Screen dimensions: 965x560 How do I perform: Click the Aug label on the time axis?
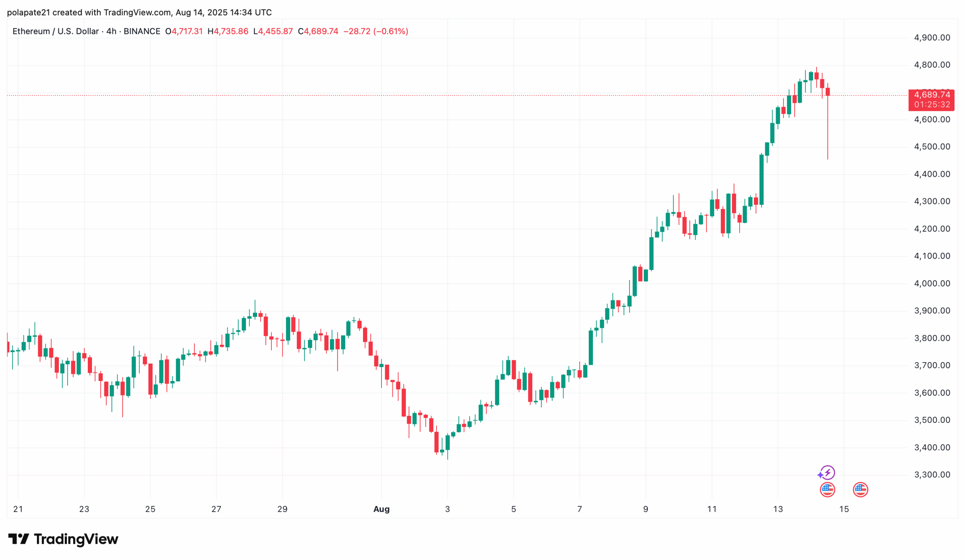click(x=381, y=510)
